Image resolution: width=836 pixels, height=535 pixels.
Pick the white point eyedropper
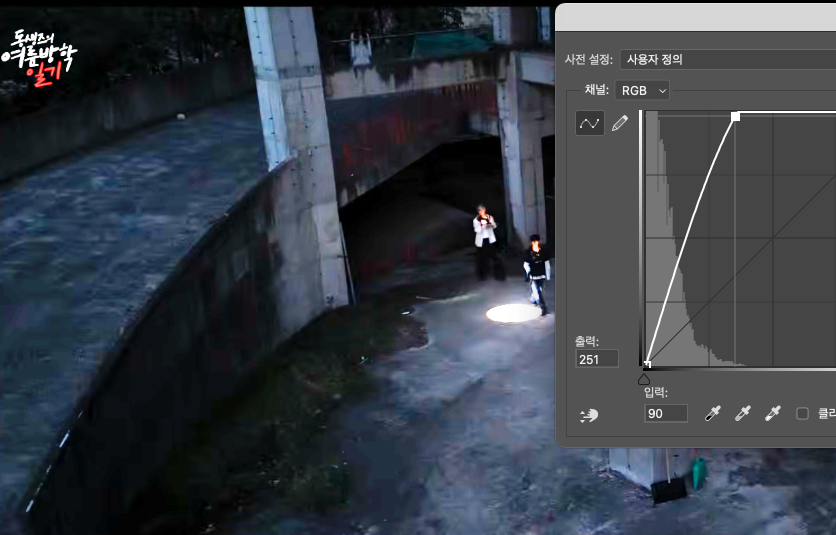click(773, 413)
